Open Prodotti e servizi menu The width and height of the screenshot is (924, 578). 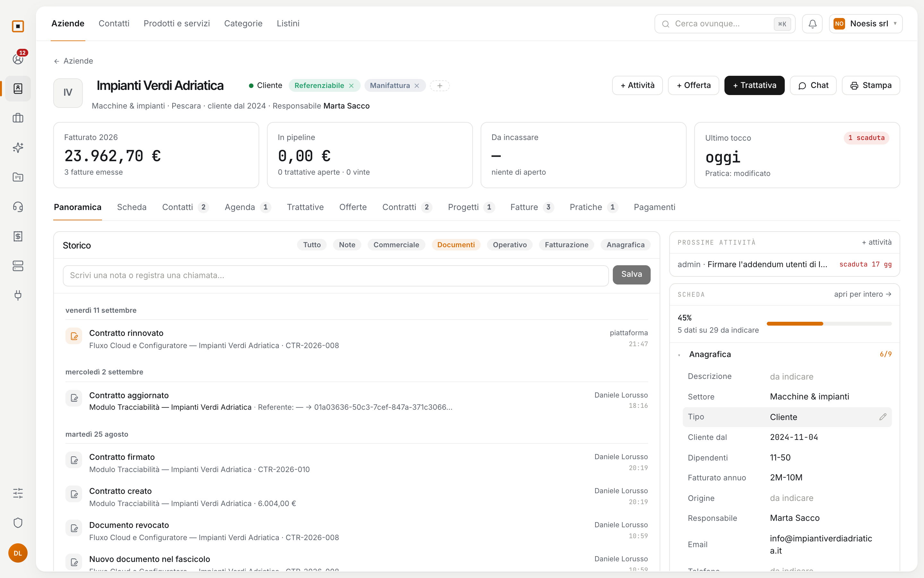point(177,23)
